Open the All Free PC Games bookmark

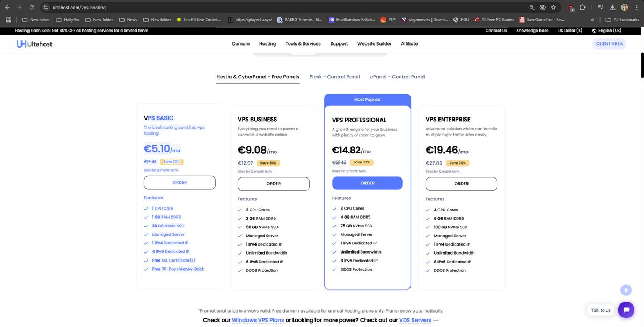coord(494,19)
